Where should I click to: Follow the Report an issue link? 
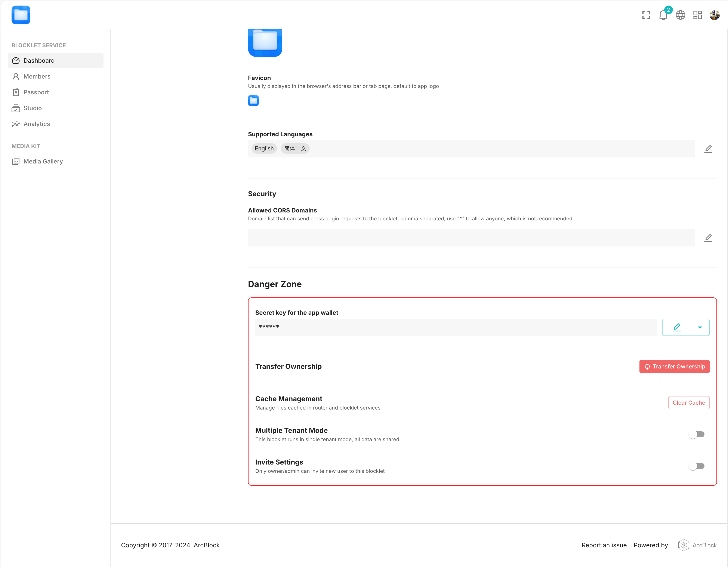pyautogui.click(x=604, y=545)
